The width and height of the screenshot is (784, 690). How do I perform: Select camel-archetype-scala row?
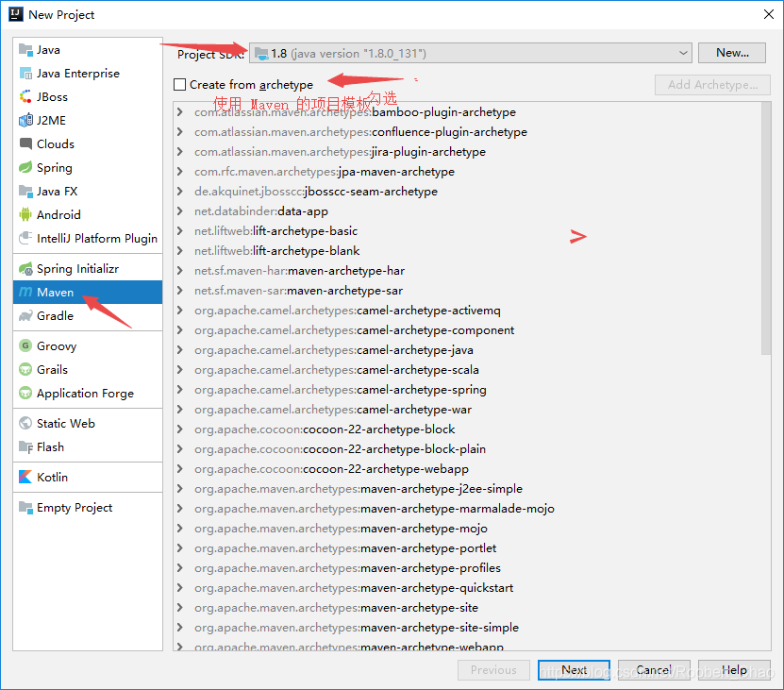click(467, 370)
